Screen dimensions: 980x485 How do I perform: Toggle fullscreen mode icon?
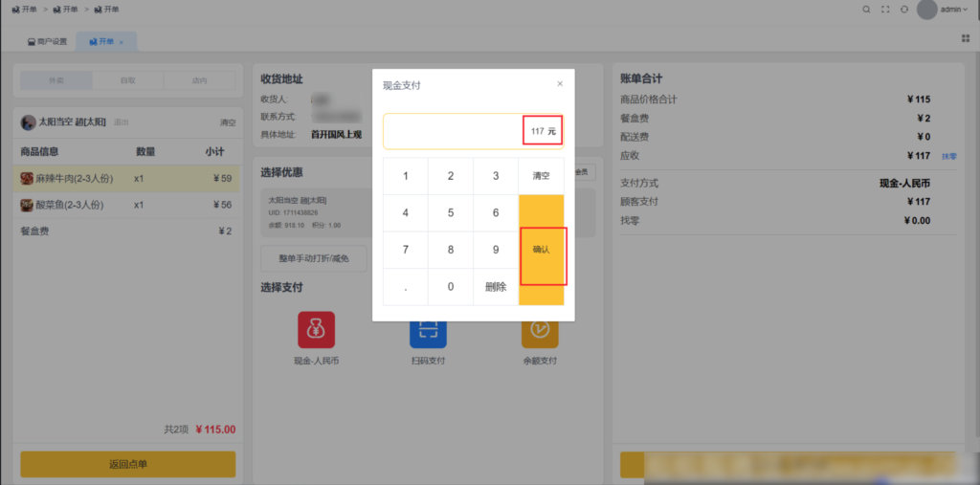tap(885, 10)
